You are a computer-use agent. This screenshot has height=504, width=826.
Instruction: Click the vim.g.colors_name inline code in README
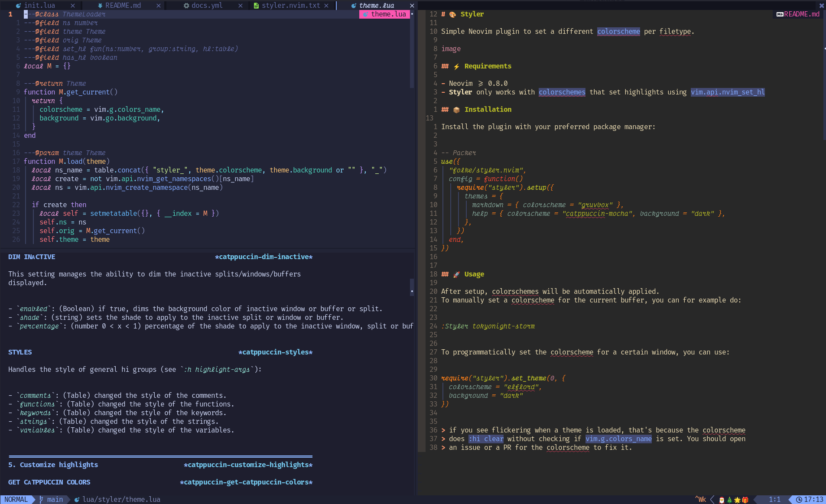click(618, 439)
